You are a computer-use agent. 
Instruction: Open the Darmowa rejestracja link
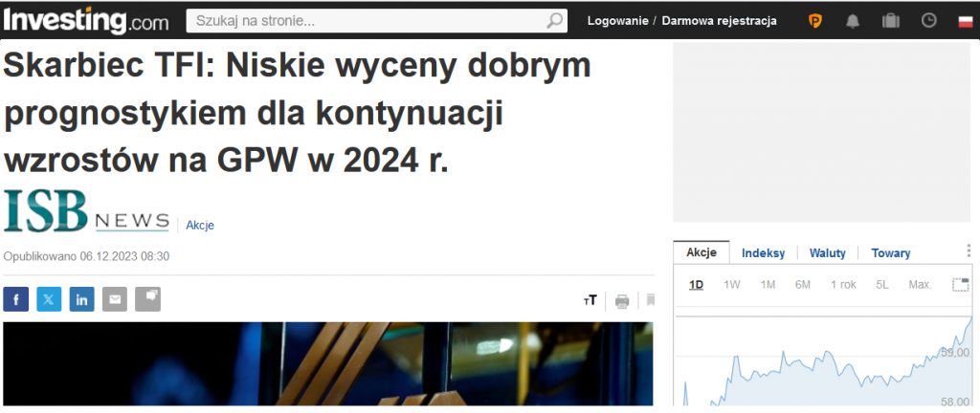pos(720,21)
